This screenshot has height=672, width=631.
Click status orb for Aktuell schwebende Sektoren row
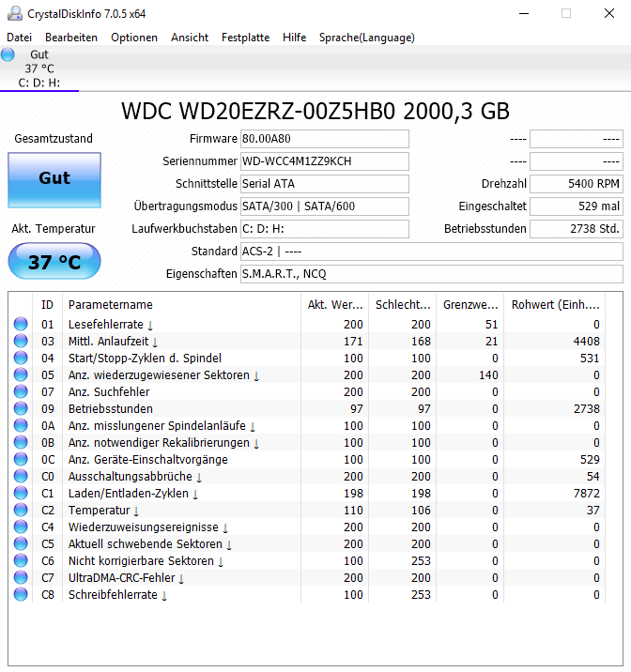click(21, 543)
